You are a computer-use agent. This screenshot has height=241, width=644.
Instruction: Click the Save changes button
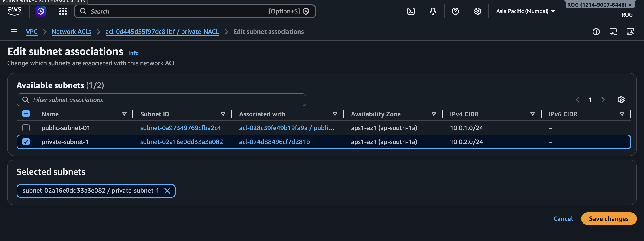tap(608, 219)
